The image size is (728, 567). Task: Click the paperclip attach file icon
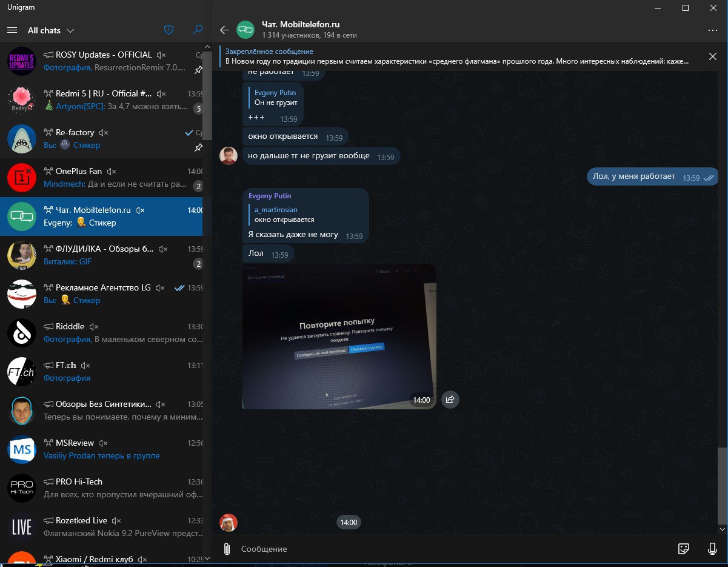226,549
